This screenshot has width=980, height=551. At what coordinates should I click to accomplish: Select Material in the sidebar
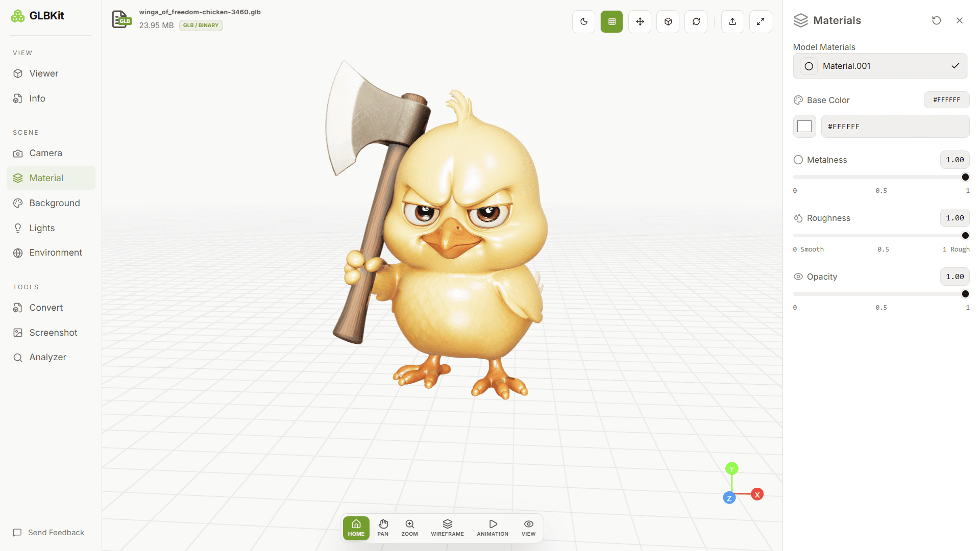tap(51, 178)
